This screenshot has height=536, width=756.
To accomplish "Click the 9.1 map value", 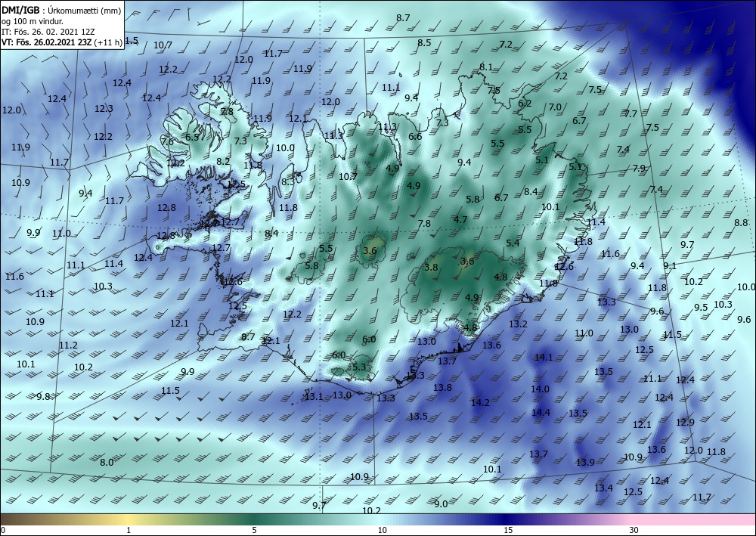I will (670, 265).
